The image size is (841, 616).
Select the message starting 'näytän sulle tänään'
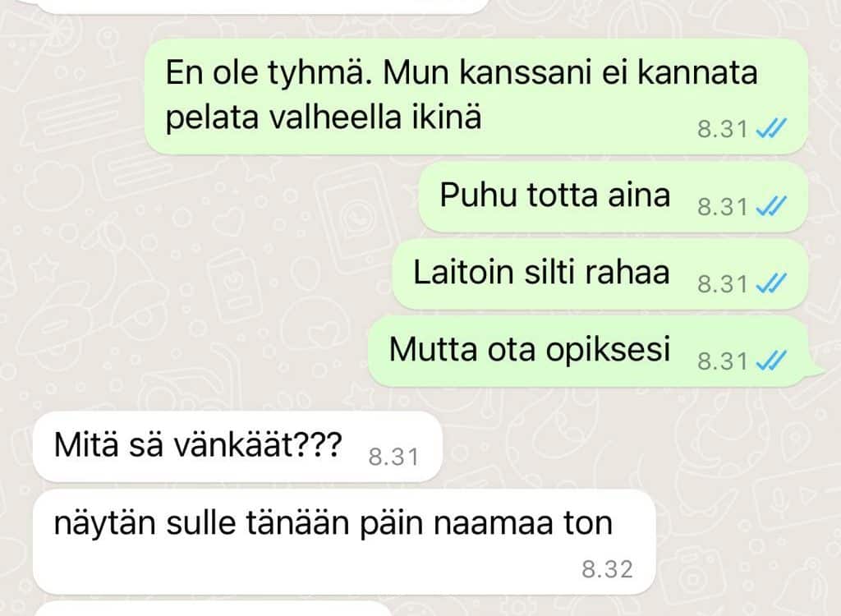344,542
